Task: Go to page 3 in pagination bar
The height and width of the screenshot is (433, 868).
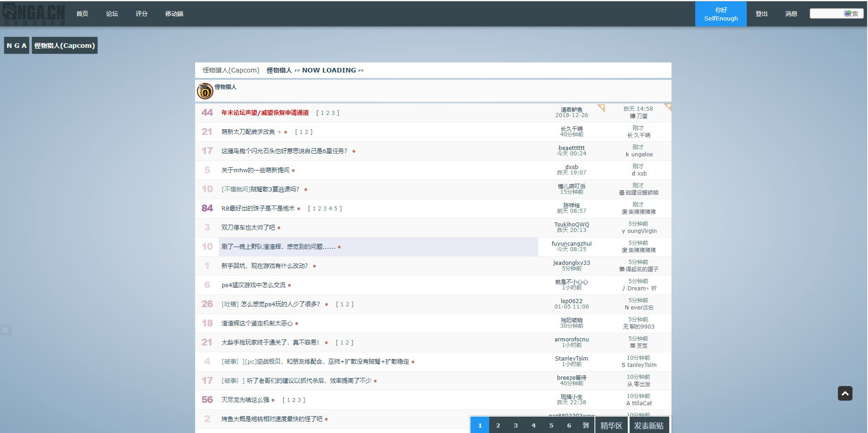Action: click(516, 425)
